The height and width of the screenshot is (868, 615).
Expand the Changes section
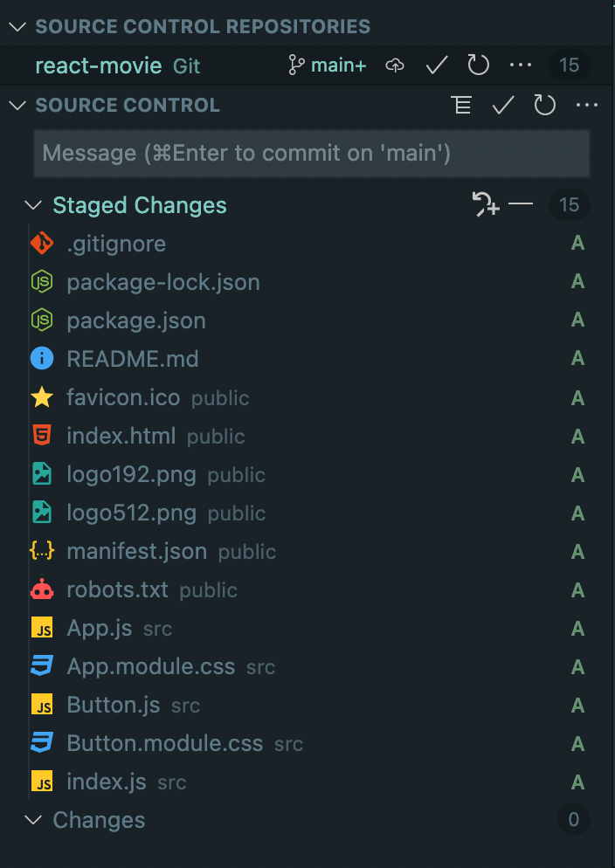point(33,820)
